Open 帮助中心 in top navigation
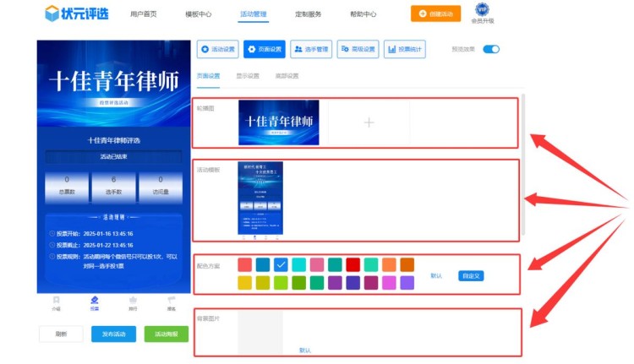The height and width of the screenshot is (364, 634). pos(363,14)
